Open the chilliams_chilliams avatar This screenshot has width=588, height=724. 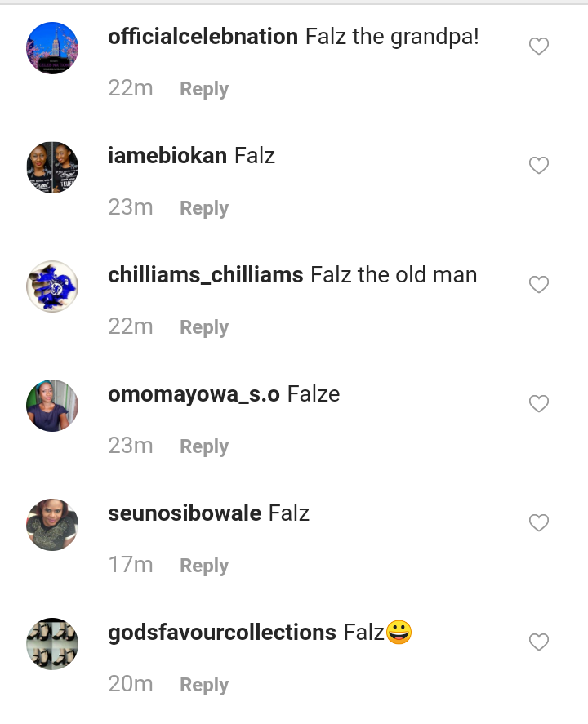pos(52,286)
